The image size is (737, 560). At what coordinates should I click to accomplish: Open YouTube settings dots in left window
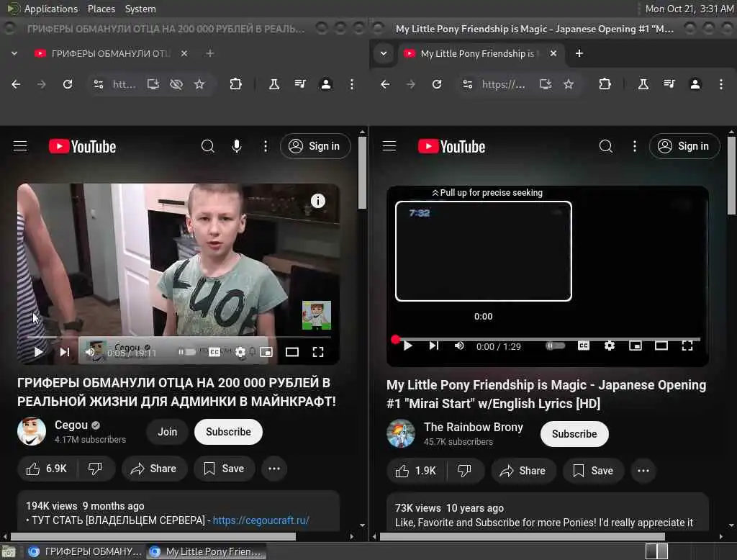[x=266, y=146]
